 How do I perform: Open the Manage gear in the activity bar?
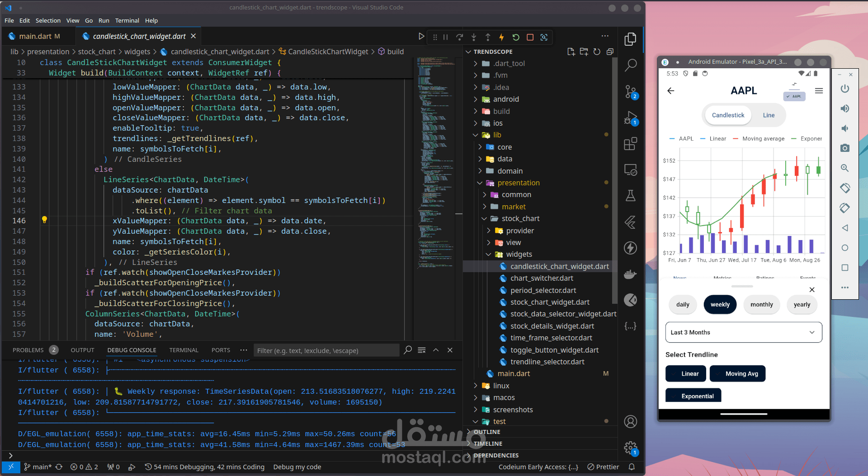pyautogui.click(x=630, y=448)
